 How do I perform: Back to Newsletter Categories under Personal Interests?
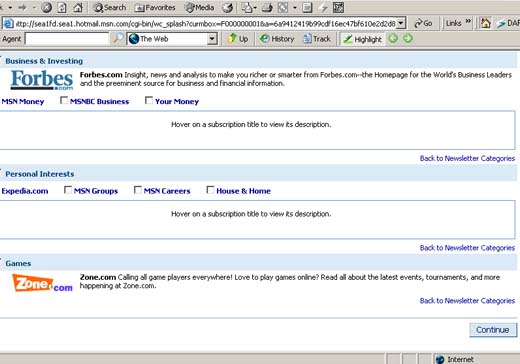(x=467, y=248)
